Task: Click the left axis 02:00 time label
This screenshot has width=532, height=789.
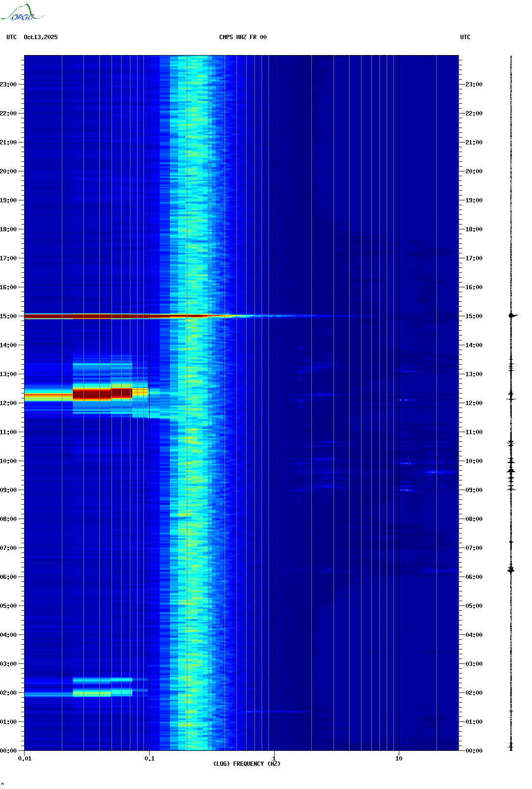Action: click(8, 693)
